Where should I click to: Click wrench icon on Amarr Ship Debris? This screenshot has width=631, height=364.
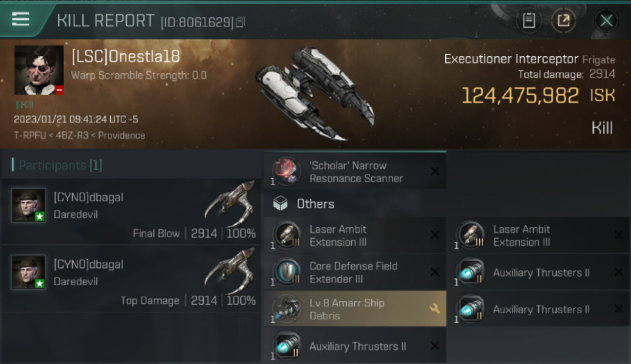coord(434,309)
